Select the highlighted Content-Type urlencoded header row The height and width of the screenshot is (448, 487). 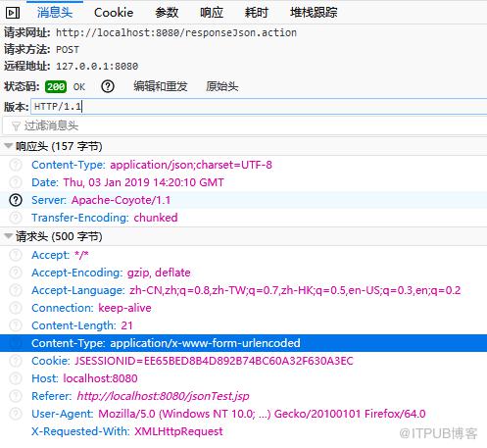coord(243,343)
